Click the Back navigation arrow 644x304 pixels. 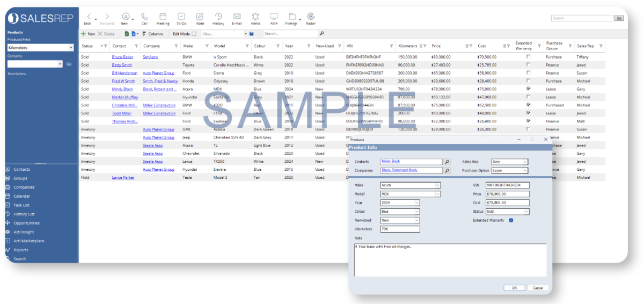coord(89,17)
